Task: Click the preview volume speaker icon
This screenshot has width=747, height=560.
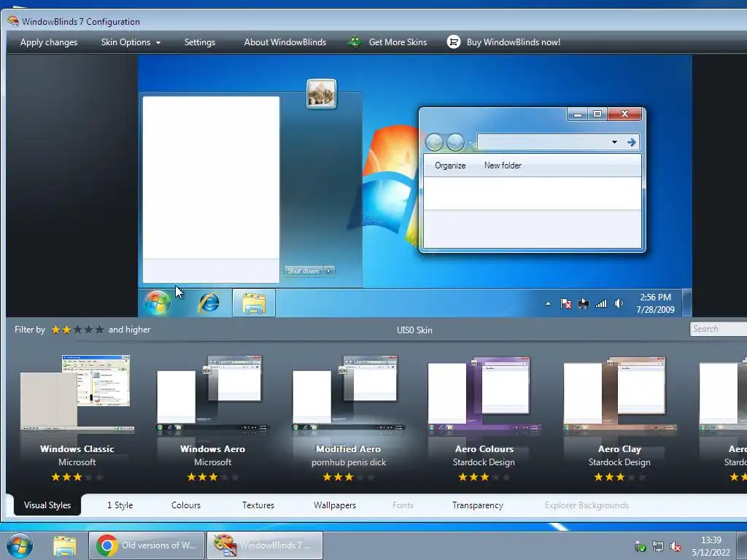Action: click(619, 303)
